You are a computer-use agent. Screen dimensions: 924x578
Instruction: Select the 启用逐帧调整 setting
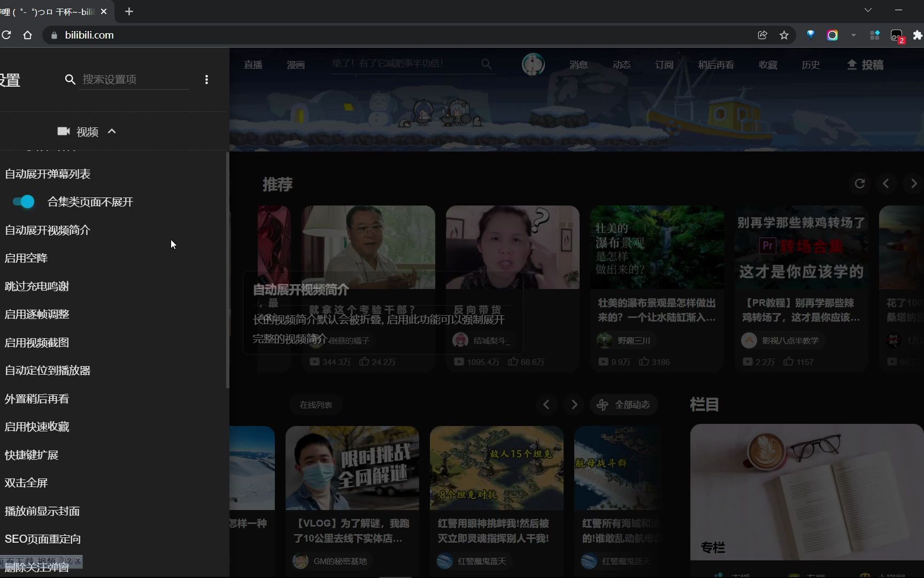coord(37,314)
